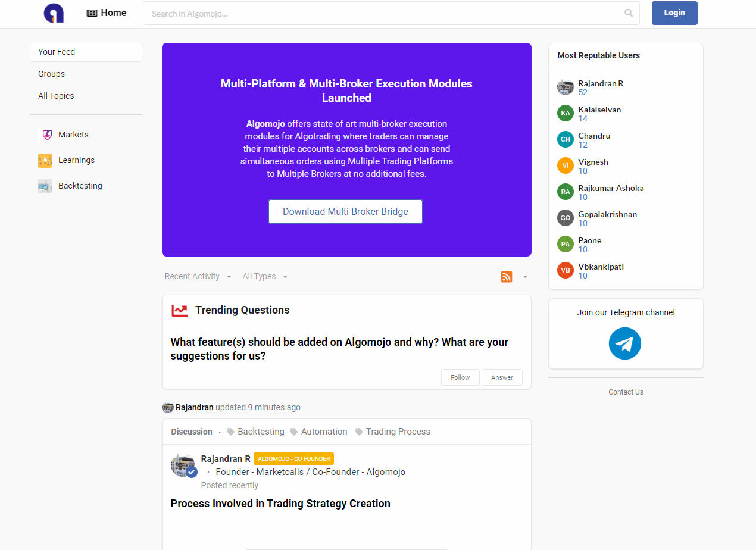
Task: Click Rajandran R author name on post
Action: coord(226,459)
